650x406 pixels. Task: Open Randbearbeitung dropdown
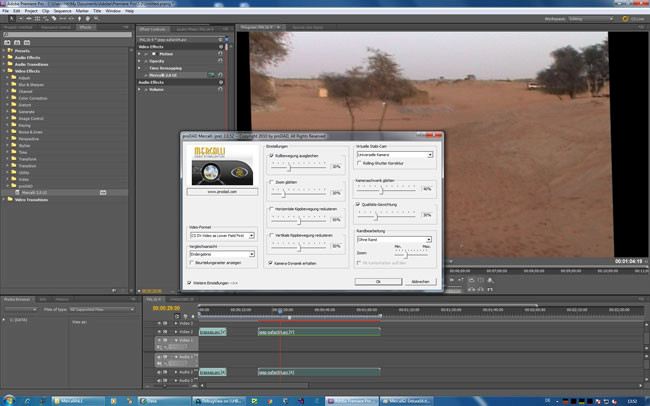(x=394, y=239)
